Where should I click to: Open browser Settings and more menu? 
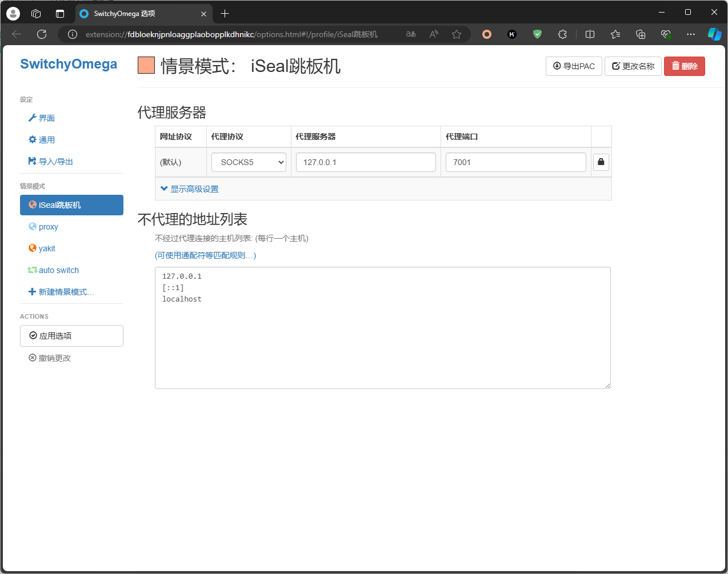click(x=691, y=34)
